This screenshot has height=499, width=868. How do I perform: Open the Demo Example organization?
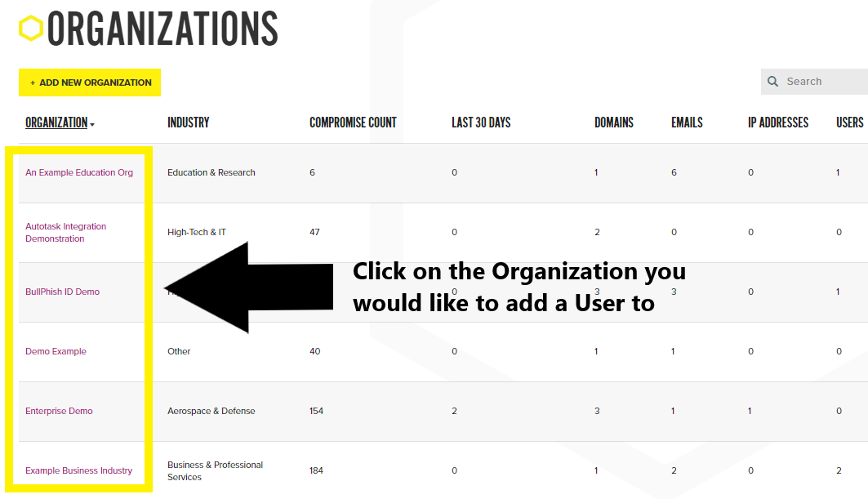(x=56, y=351)
